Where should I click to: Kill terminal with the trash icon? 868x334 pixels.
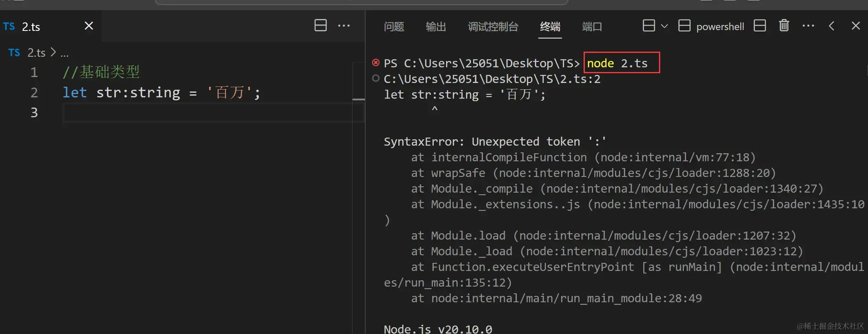[x=784, y=26]
